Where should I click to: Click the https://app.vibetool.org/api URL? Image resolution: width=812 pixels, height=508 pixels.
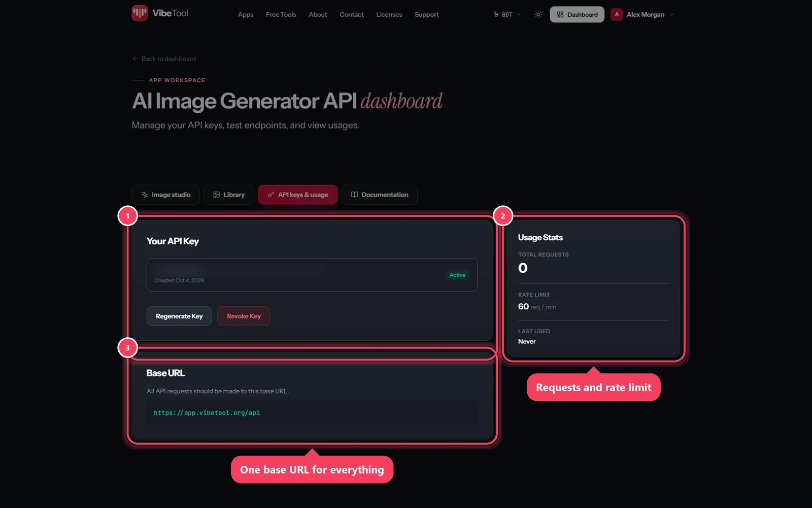click(207, 413)
